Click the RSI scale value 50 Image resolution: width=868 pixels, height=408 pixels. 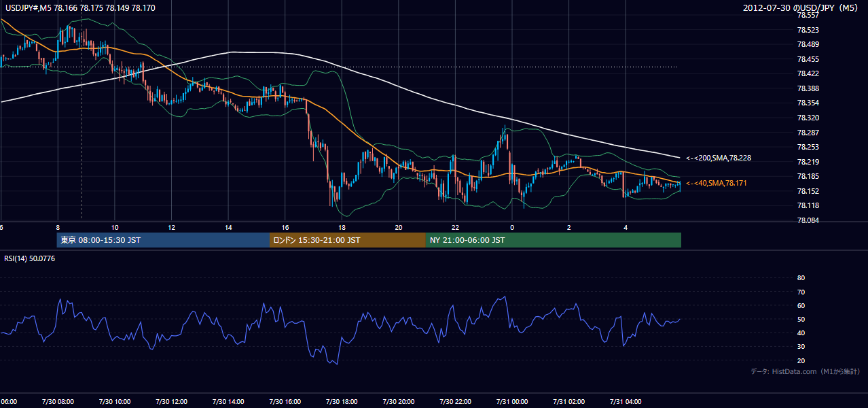pyautogui.click(x=801, y=320)
